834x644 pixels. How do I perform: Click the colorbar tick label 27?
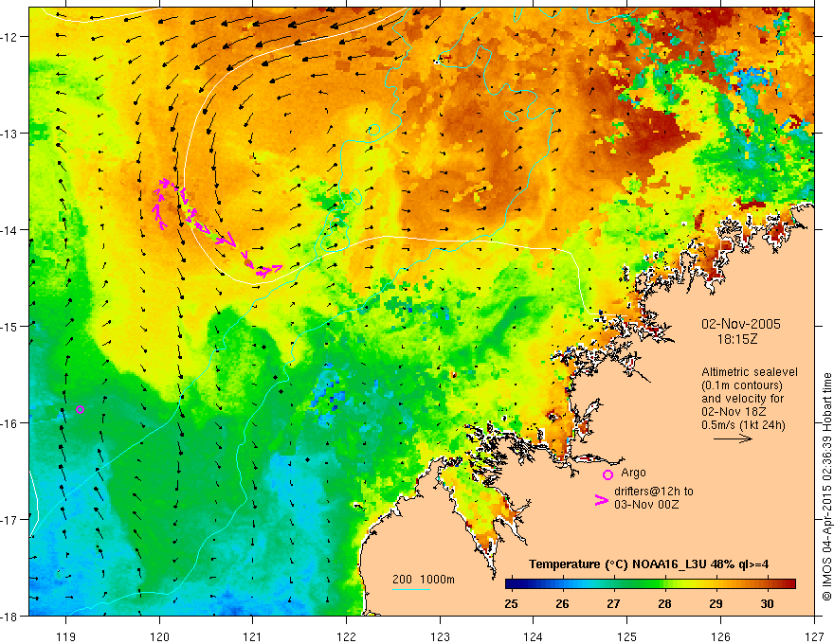pyautogui.click(x=613, y=603)
